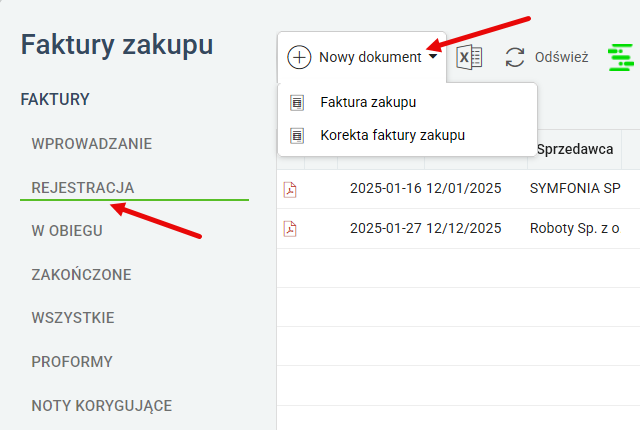Select the number 12/01/2025 cell
Image resolution: width=640 pixels, height=430 pixels.
[464, 188]
